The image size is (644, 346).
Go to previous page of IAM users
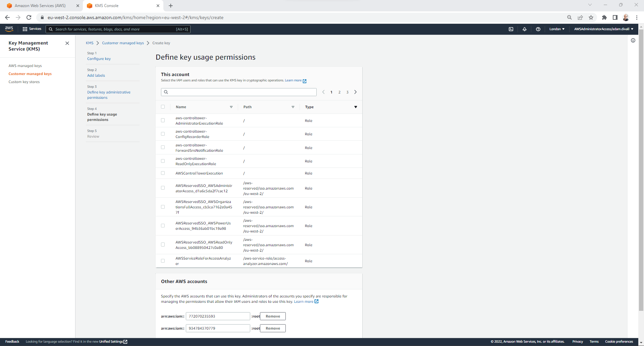323,92
